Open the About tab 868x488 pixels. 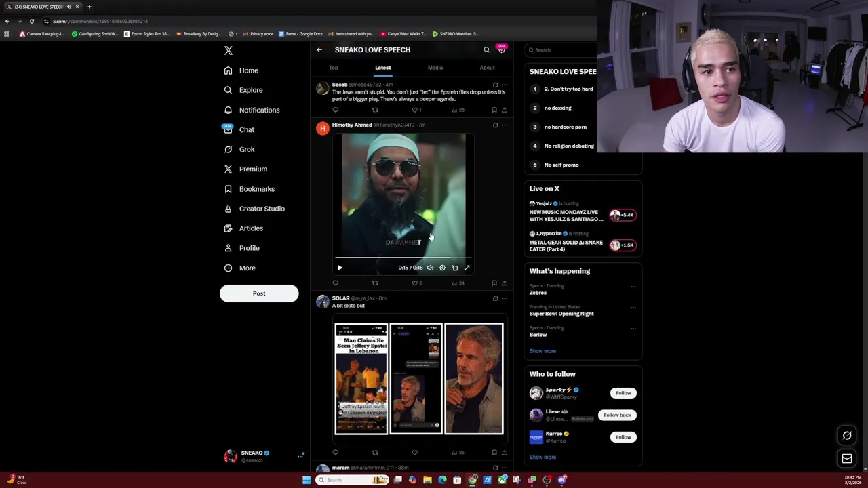[487, 68]
